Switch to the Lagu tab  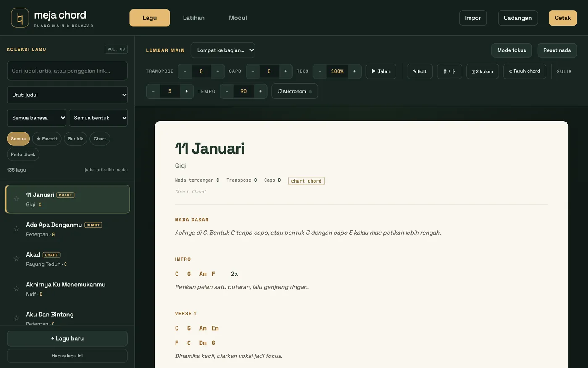(x=150, y=18)
